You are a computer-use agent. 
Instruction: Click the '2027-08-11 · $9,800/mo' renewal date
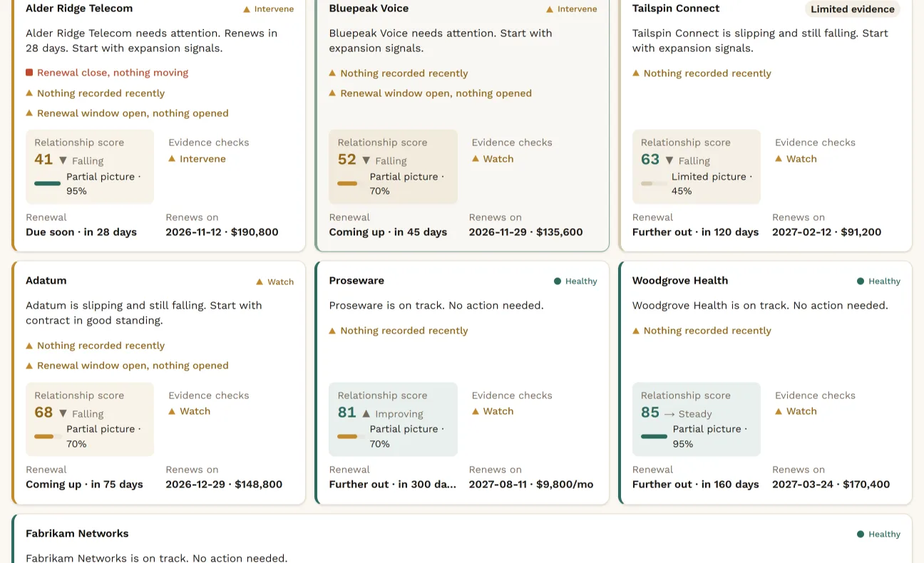[531, 485]
